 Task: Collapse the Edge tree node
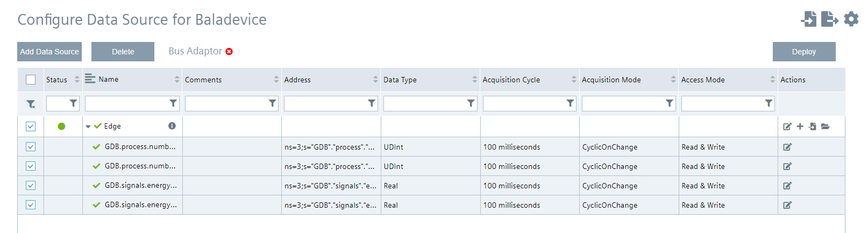88,126
